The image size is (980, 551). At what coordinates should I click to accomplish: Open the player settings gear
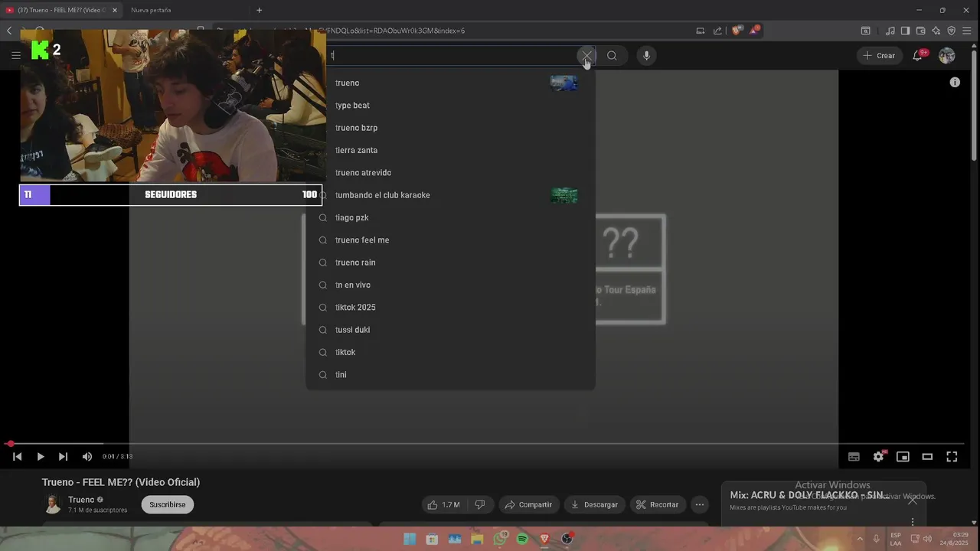click(879, 457)
